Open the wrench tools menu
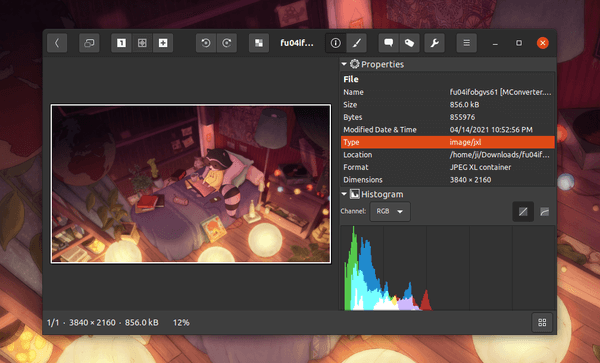This screenshot has height=363, width=600. (x=434, y=43)
